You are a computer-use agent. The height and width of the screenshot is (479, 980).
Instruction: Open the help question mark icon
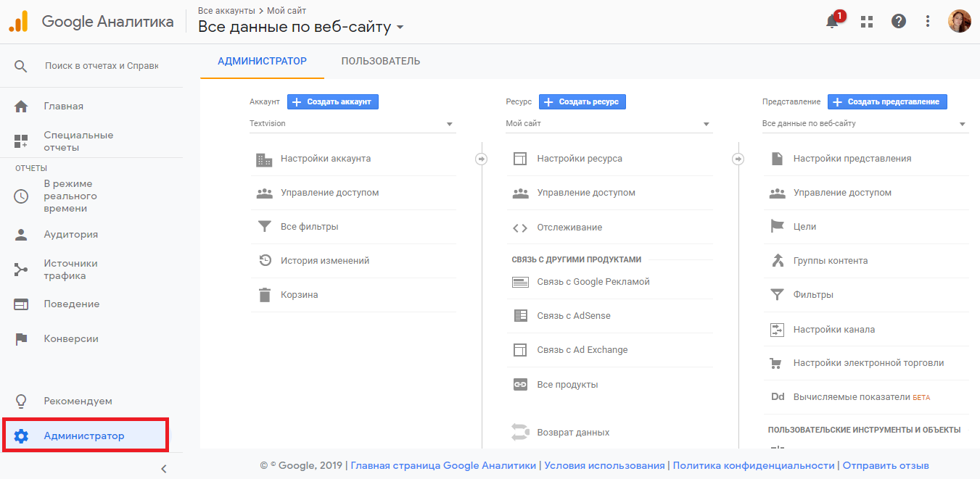point(899,22)
